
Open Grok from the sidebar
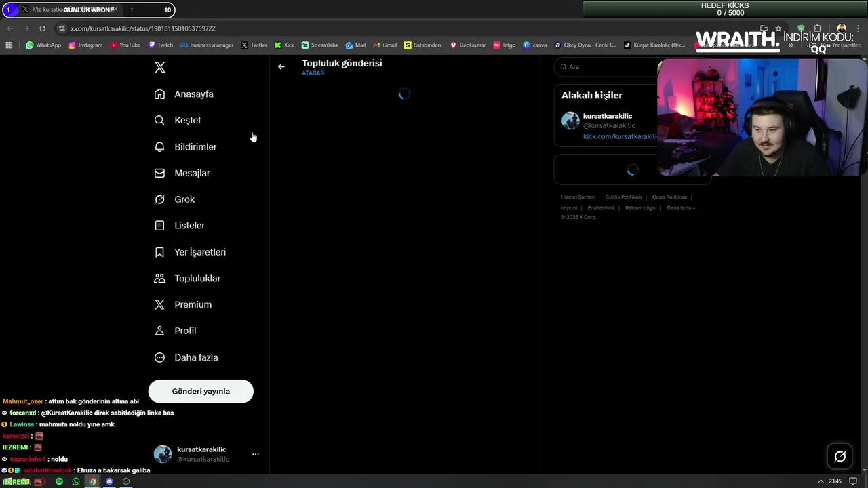pyautogui.click(x=174, y=199)
